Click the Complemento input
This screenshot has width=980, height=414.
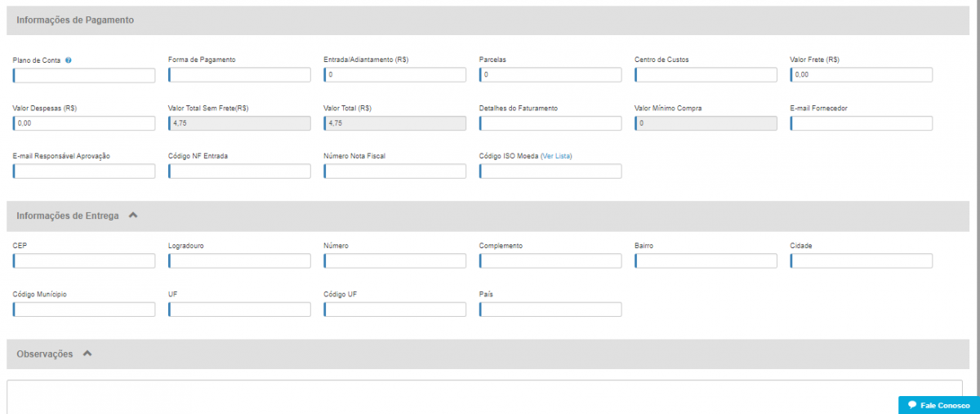[x=550, y=261]
